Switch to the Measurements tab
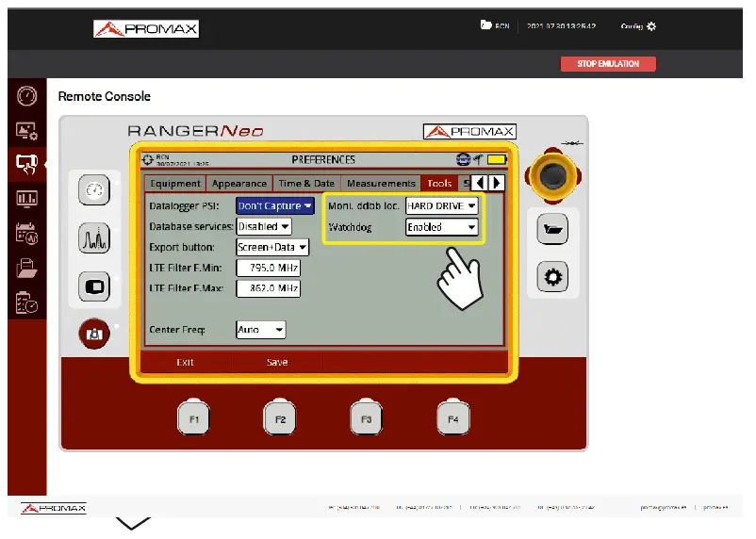Image resolution: width=756 pixels, height=539 pixels. [381, 183]
